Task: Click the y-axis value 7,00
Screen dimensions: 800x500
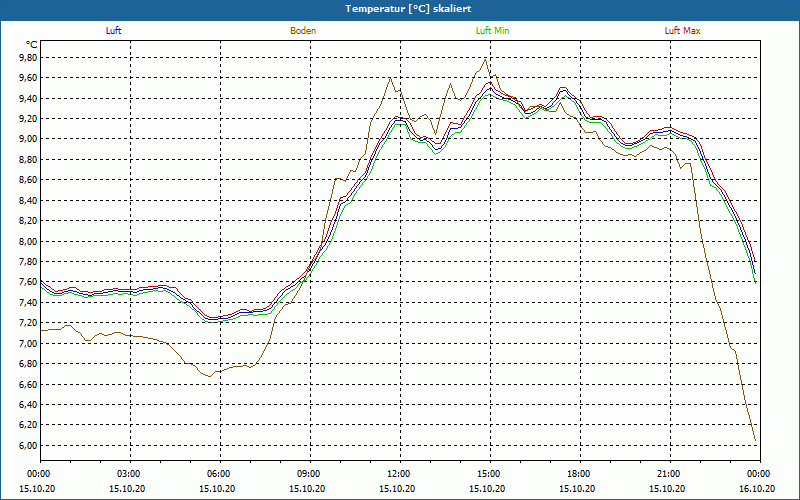Action: [28, 343]
